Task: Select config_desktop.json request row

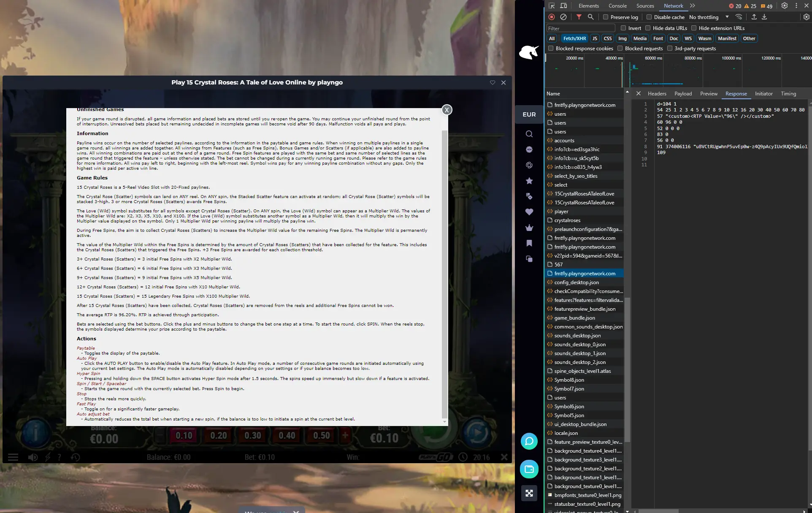Action: pyautogui.click(x=584, y=282)
